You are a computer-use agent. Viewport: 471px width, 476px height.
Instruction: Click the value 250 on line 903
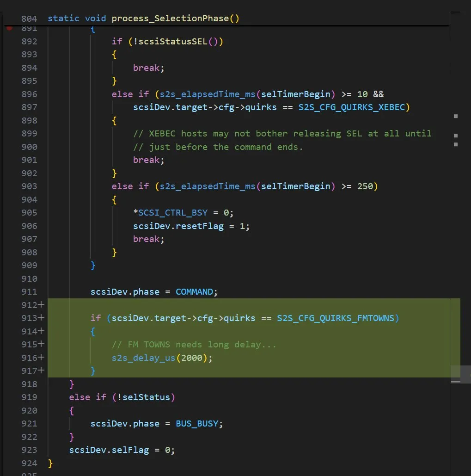(x=365, y=186)
